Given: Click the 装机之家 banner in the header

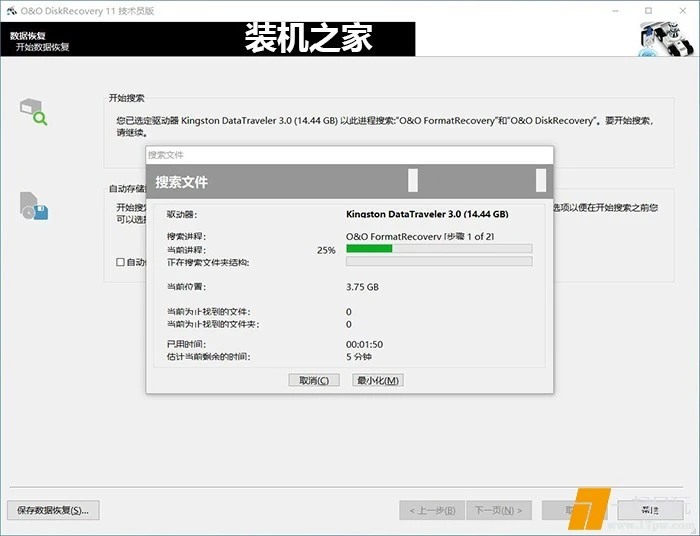Looking at the screenshot, I should tap(308, 38).
